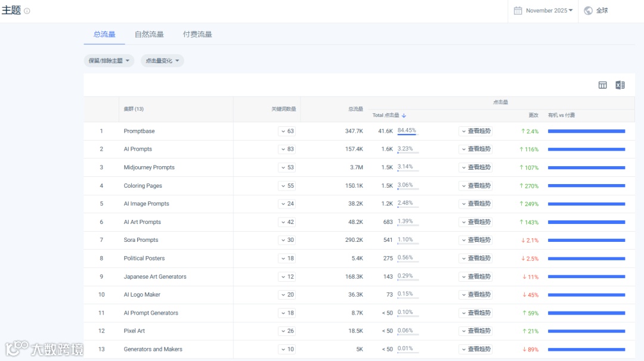
Task: Click the 89% decrease value
Action: coord(530,350)
